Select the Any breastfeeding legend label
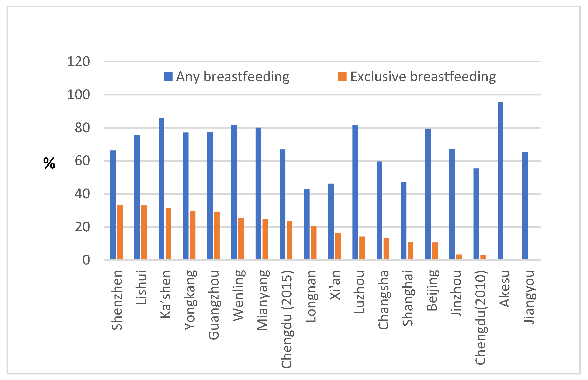 (x=232, y=76)
